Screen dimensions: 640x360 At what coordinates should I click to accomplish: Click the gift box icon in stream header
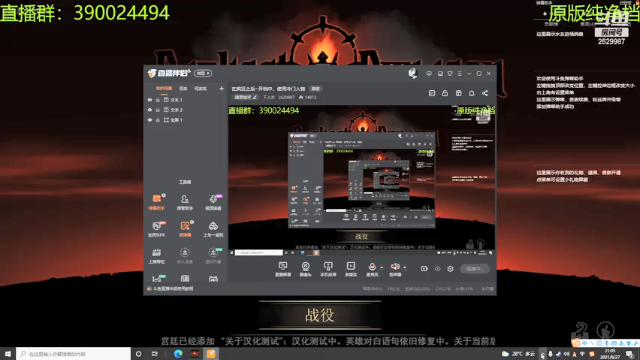click(458, 93)
